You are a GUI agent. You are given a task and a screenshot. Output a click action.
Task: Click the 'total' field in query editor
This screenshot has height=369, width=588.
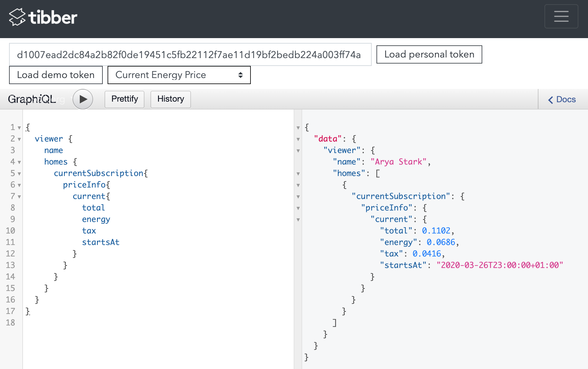coord(93,208)
